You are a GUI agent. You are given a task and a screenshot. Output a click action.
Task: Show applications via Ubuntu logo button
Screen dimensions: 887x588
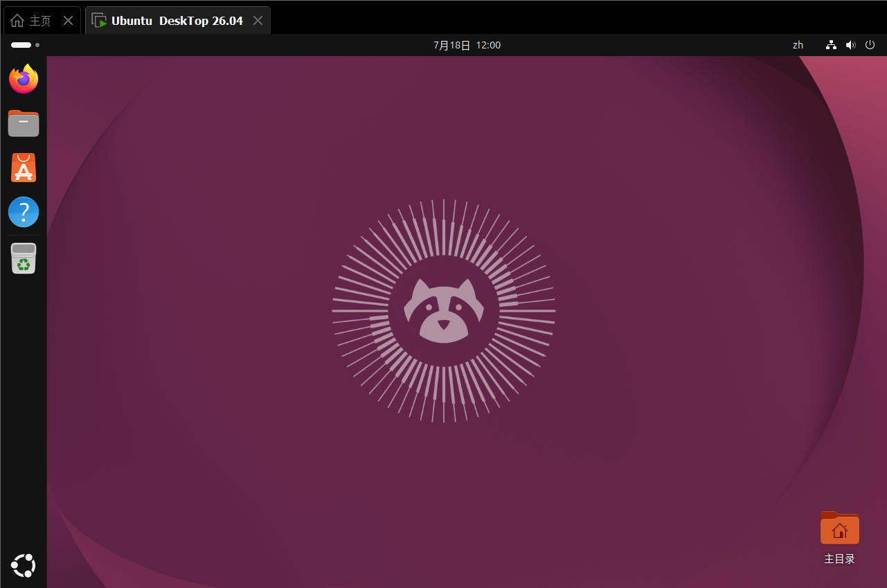click(x=24, y=566)
